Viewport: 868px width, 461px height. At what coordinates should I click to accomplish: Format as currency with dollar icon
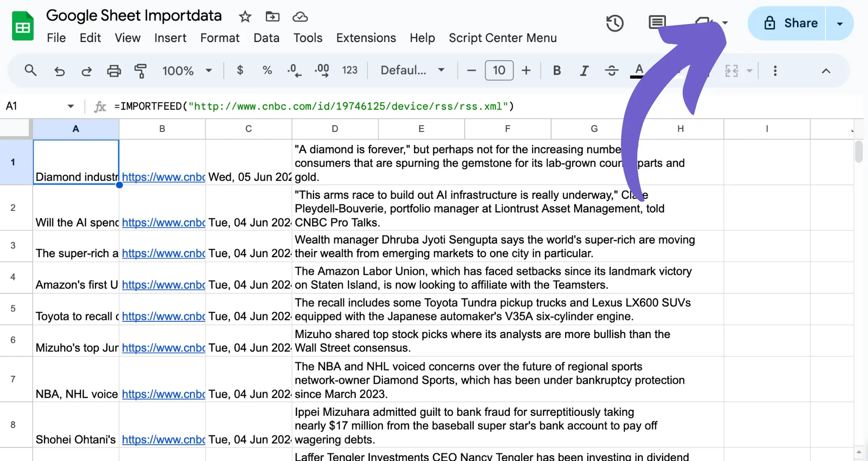click(240, 70)
